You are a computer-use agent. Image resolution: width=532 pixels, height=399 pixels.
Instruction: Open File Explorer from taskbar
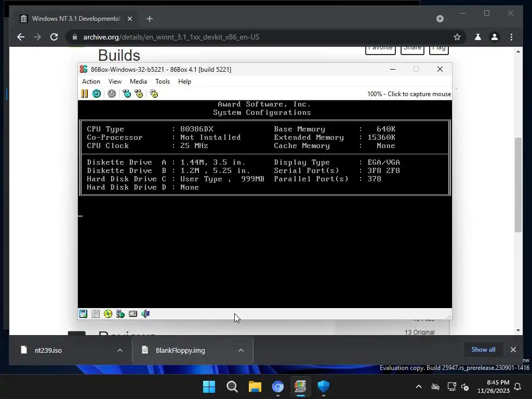(x=255, y=387)
